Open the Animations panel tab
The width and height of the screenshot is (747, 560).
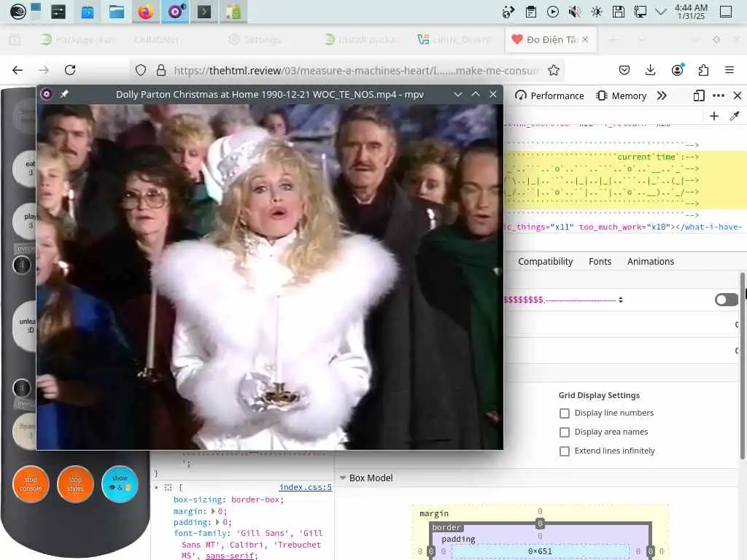point(650,262)
